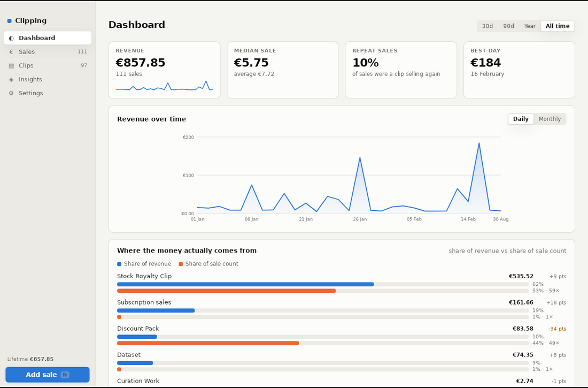Click the Clips count badge 97
Screen dimensions: 588x388
point(84,66)
